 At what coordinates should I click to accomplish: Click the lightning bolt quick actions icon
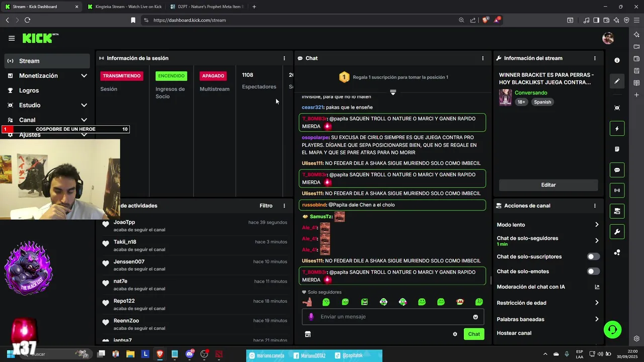tap(617, 129)
